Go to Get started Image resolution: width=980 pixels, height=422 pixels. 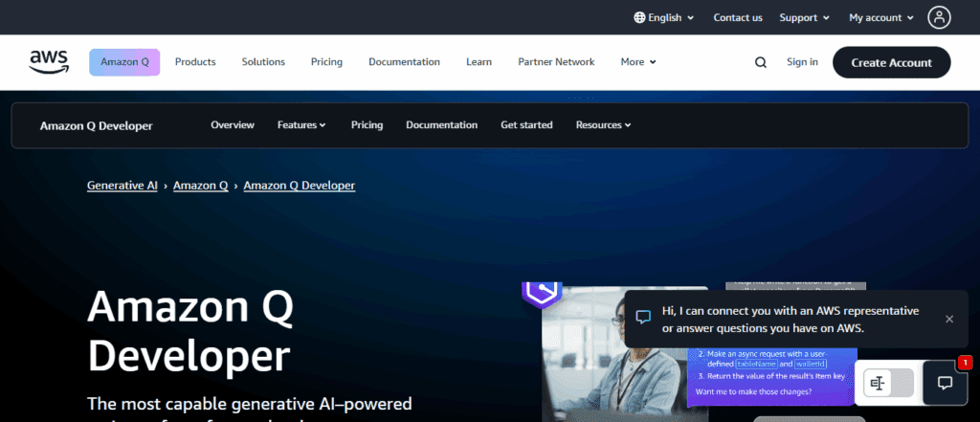tap(527, 125)
